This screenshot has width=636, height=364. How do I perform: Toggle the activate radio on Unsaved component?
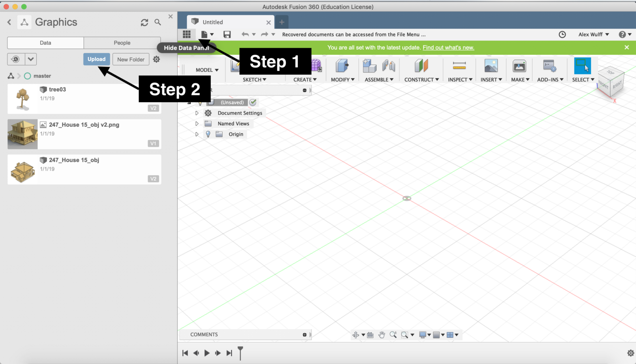253,102
